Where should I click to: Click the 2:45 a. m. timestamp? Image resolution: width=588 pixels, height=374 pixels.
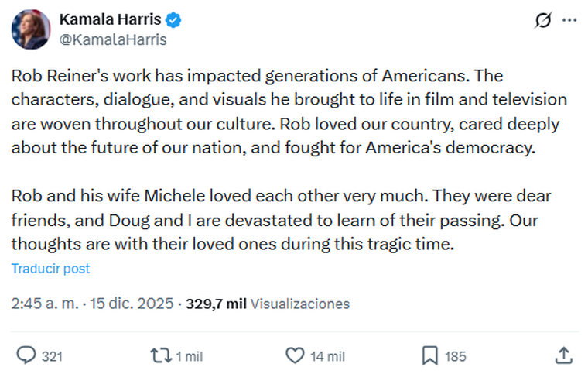point(45,304)
